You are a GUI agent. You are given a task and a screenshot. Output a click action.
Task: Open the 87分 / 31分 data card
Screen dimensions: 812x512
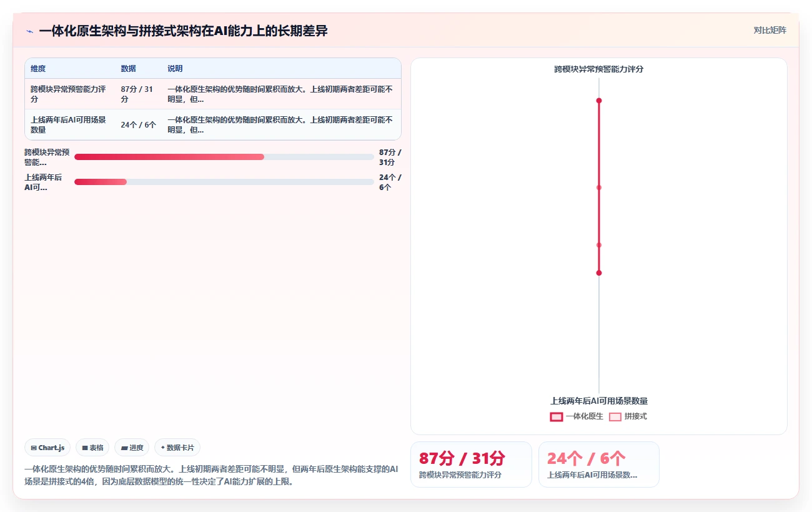[x=471, y=464]
